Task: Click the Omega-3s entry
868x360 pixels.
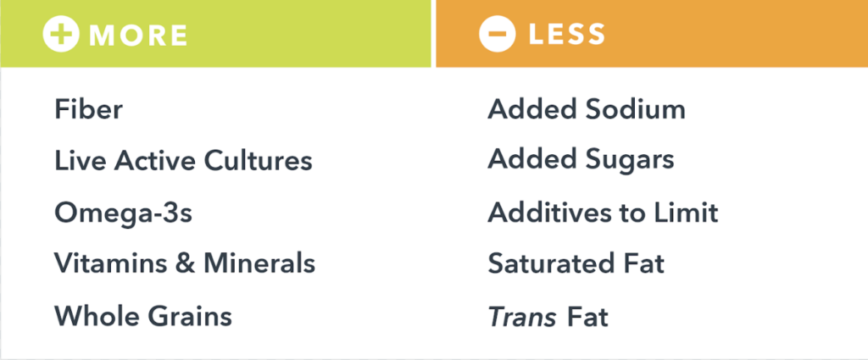Action: (123, 213)
